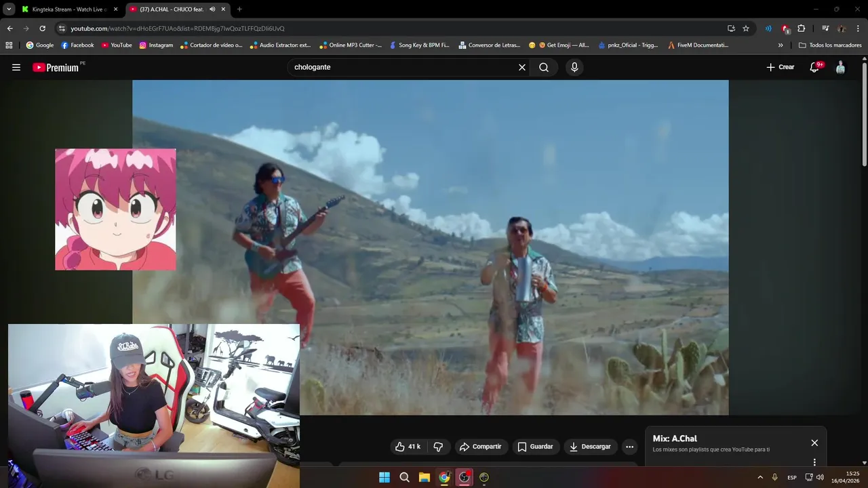Mute the A.CHAL tab audio icon
This screenshot has height=488, width=868.
(x=212, y=9)
